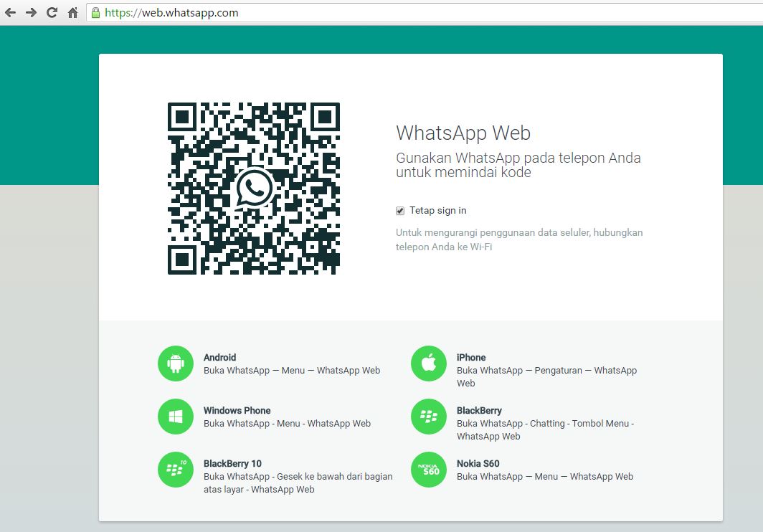
Task: Click the Android heading text
Action: point(220,357)
